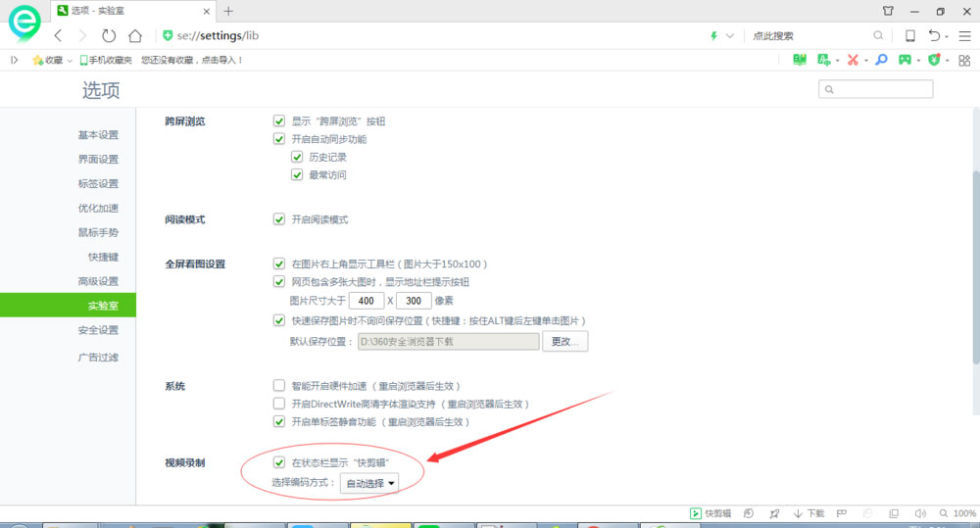Open 自动选择 encoding dropdown
Image resolution: width=980 pixels, height=528 pixels.
coord(369,483)
